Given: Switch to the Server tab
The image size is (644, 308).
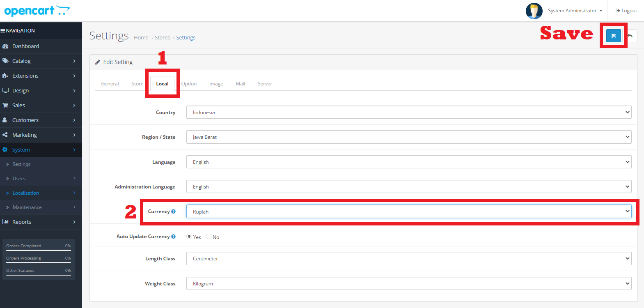Looking at the screenshot, I should point(265,83).
